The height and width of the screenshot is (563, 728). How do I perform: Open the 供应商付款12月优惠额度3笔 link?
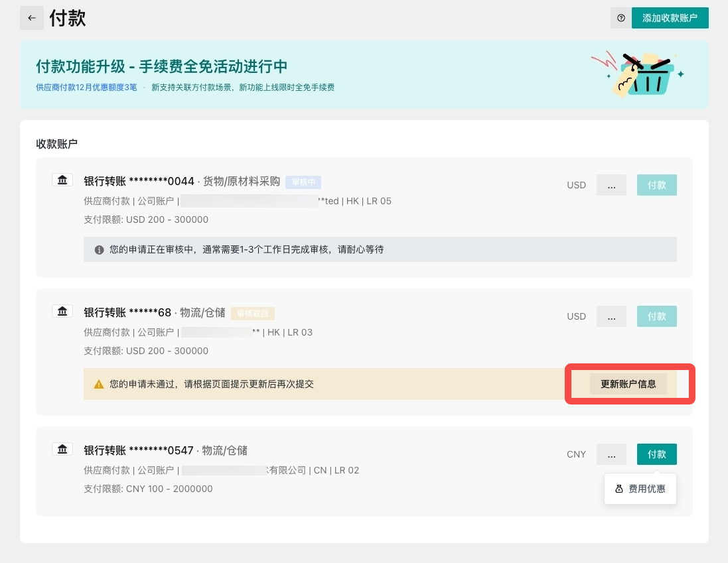[86, 87]
